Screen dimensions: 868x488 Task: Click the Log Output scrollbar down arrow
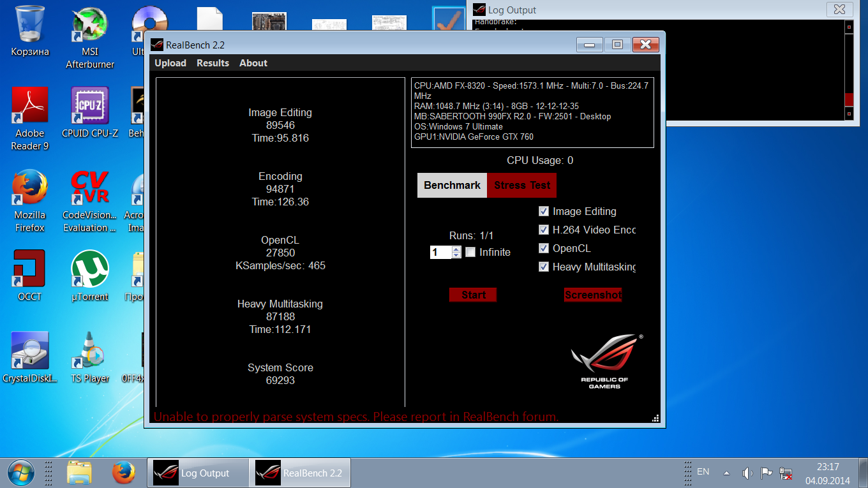point(849,114)
